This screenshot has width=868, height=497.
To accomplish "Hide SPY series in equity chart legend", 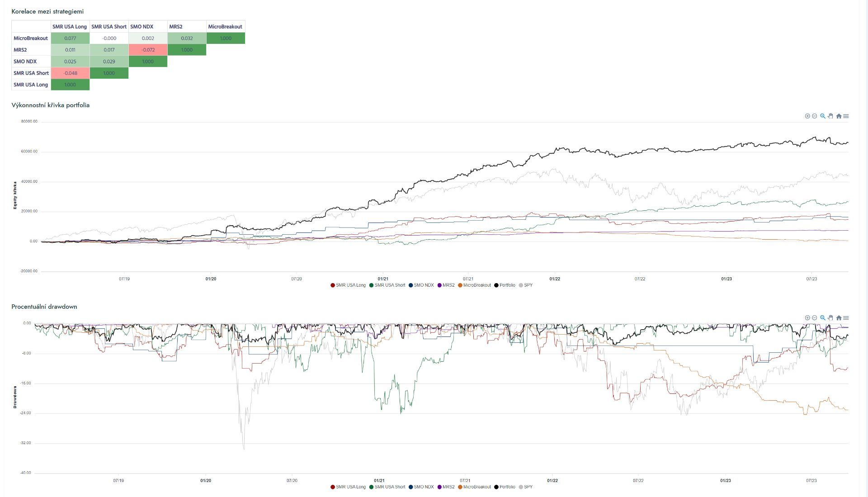I will coord(528,285).
